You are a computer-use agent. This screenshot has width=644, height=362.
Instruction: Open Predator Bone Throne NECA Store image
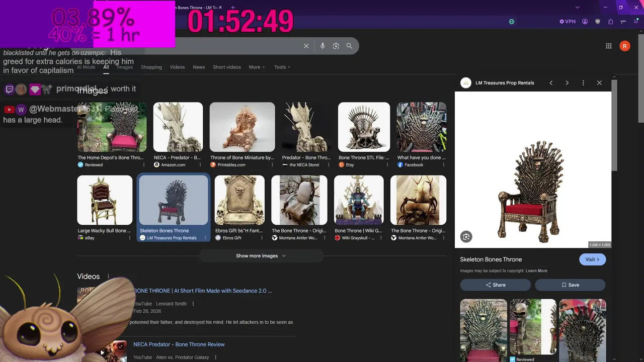click(307, 127)
